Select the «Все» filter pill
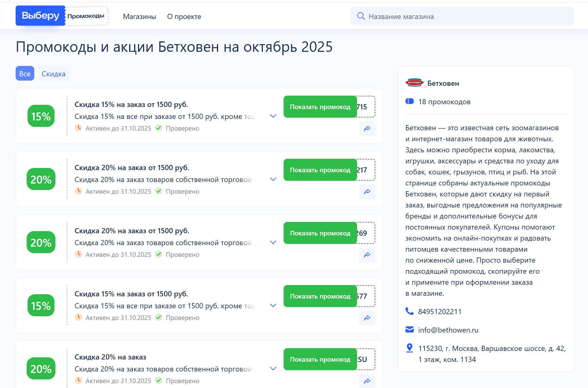This screenshot has width=588, height=388. coord(24,74)
